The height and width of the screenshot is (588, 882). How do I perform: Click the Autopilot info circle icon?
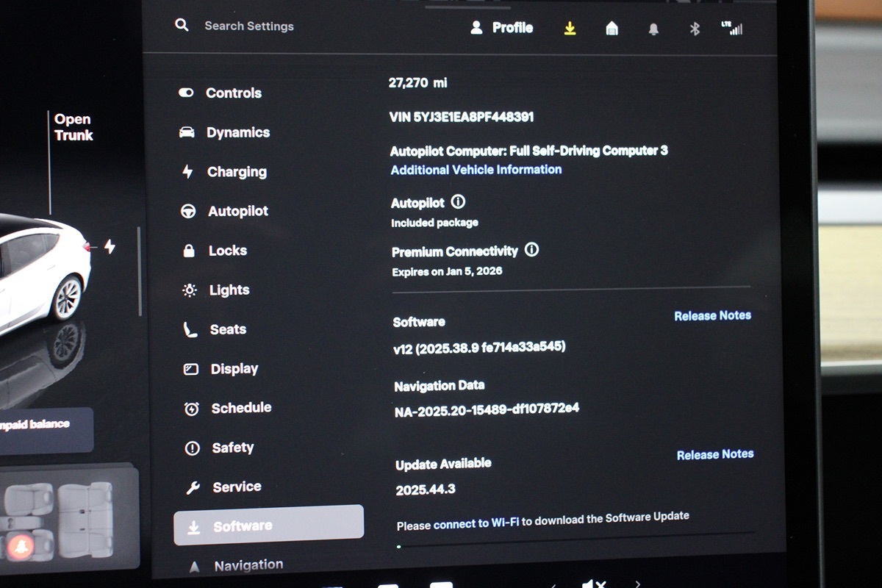click(458, 201)
